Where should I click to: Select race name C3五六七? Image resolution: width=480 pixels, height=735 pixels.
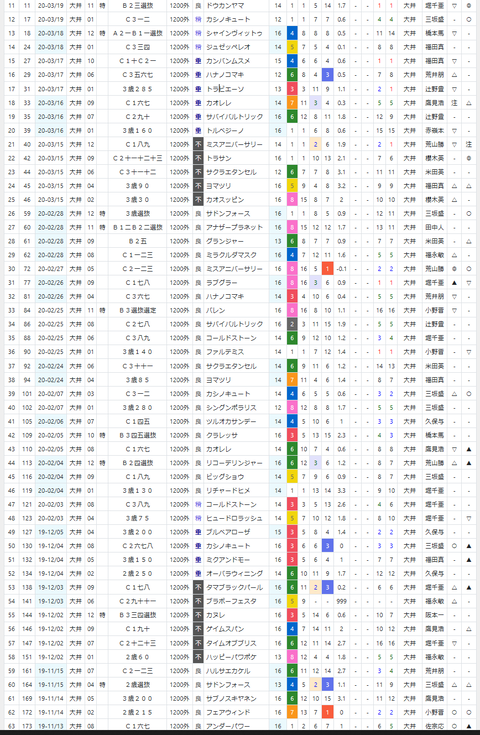click(x=138, y=75)
